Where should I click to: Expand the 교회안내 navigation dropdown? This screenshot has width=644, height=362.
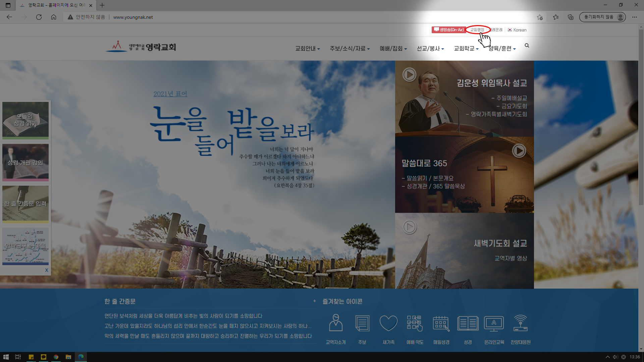click(x=307, y=48)
